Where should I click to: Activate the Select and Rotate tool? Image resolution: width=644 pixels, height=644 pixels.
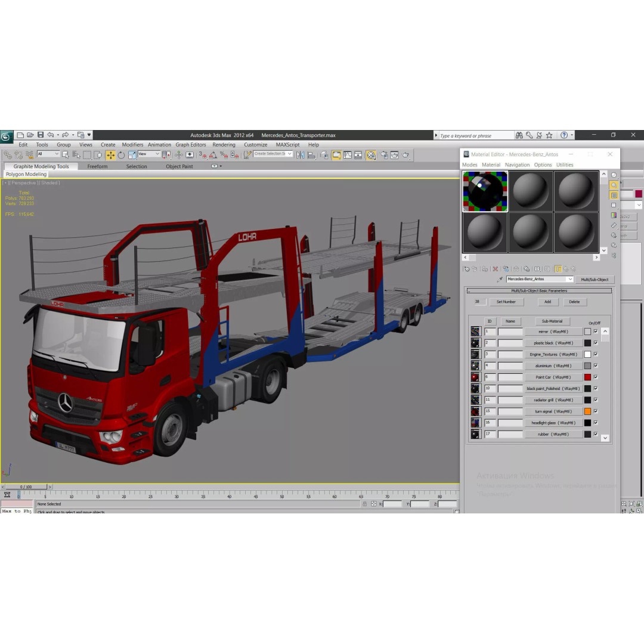[121, 155]
